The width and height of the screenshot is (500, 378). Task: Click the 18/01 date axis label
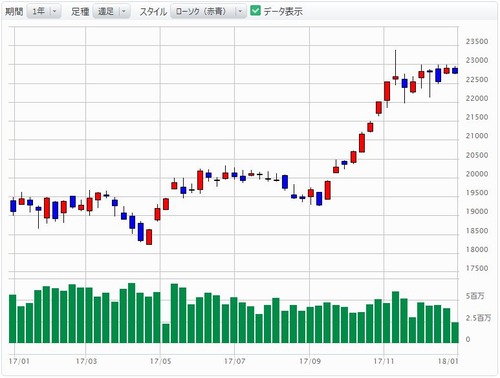click(448, 361)
